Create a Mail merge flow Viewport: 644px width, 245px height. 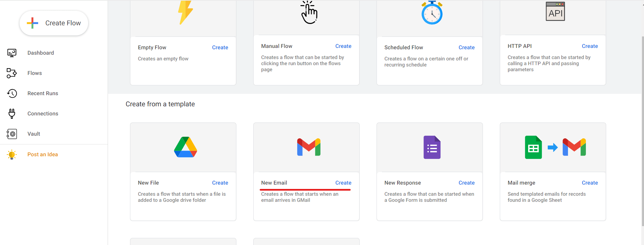coord(590,183)
